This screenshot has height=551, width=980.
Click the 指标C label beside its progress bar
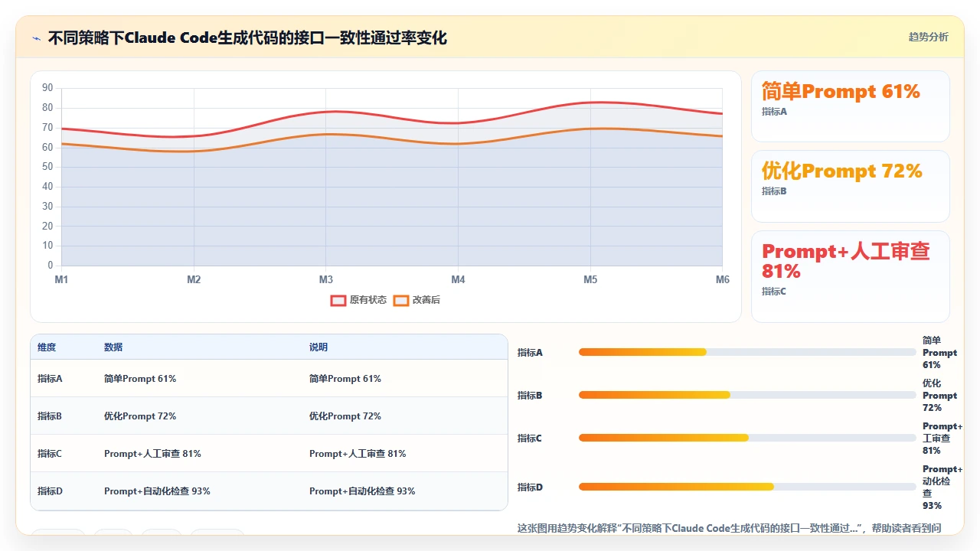pyautogui.click(x=530, y=439)
